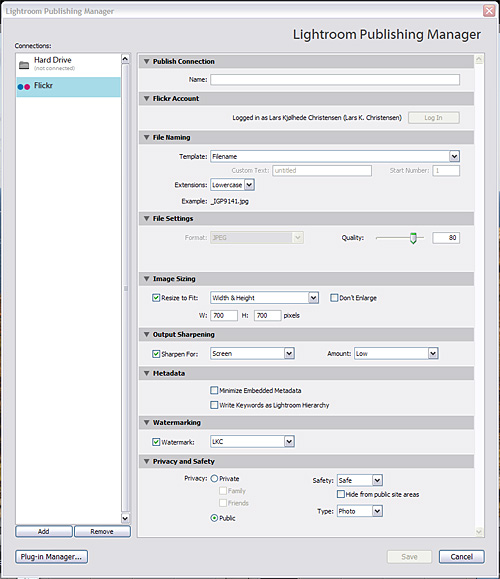This screenshot has height=579, width=500.
Task: Select the Hard Drive folder icon
Action: click(x=24, y=65)
